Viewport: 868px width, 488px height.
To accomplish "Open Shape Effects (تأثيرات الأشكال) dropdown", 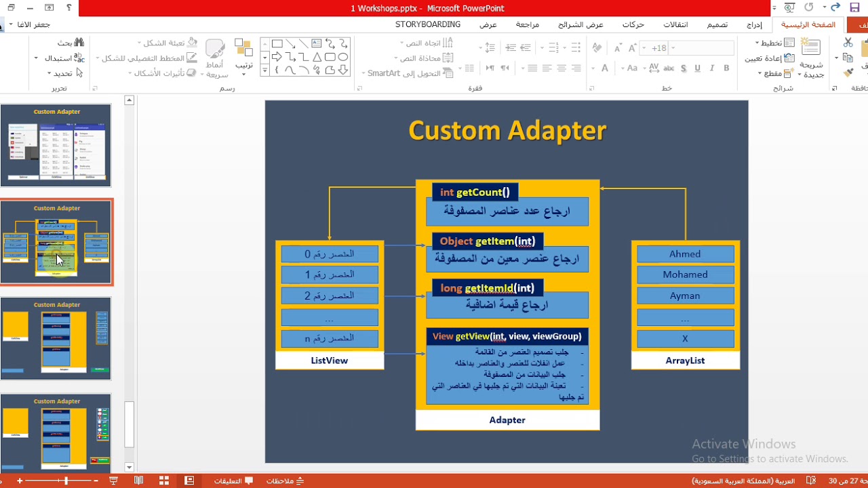I will pos(163,73).
